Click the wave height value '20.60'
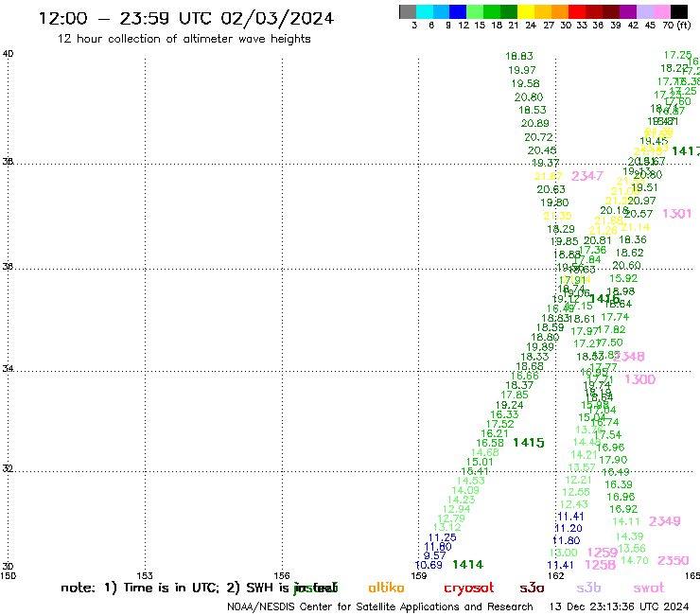Image resolution: width=700 pixels, height=615 pixels. (x=626, y=265)
